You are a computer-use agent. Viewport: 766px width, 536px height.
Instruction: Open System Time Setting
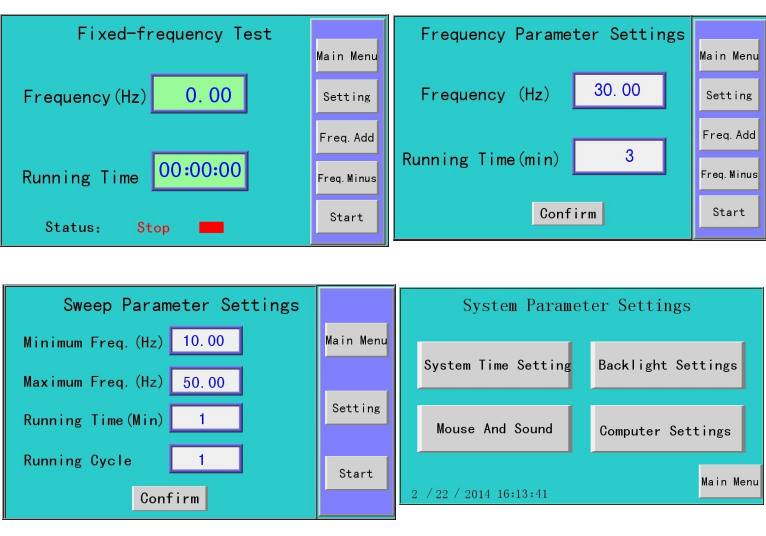coord(496,365)
